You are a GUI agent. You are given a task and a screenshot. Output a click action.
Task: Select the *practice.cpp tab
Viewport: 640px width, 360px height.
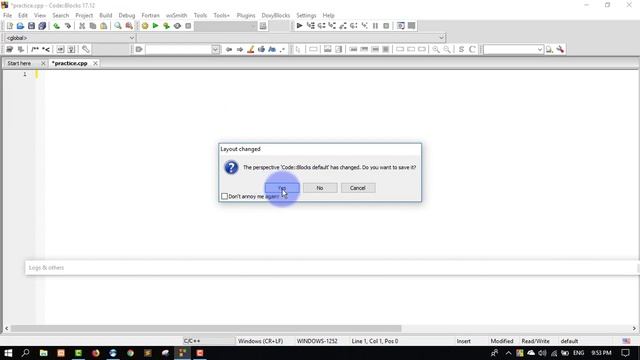(70, 63)
